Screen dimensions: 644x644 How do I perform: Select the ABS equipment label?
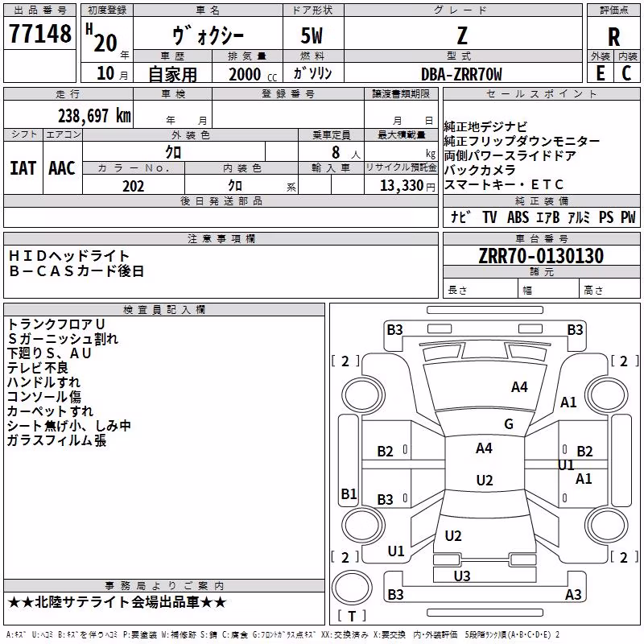[x=518, y=217]
